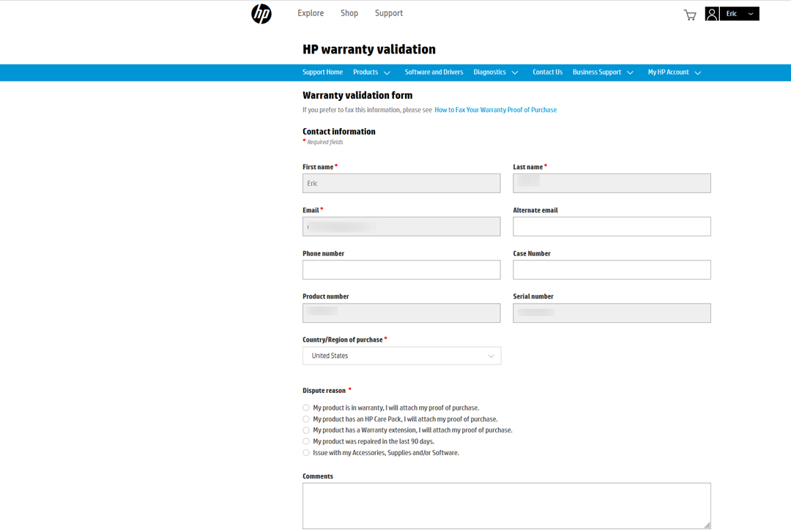Choose 'My product was repaired in the last 90 days'
Viewport: 791px width, 532px height.
coord(306,441)
